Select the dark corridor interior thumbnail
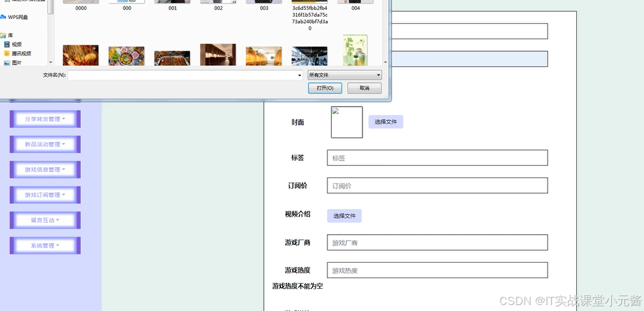The width and height of the screenshot is (644, 311). coord(218,55)
